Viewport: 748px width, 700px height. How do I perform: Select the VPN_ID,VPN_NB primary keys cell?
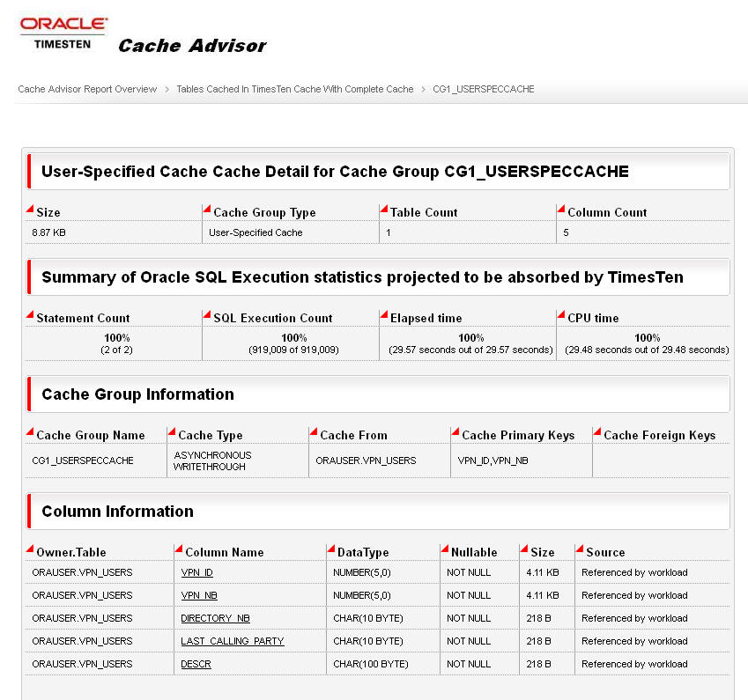[492, 461]
